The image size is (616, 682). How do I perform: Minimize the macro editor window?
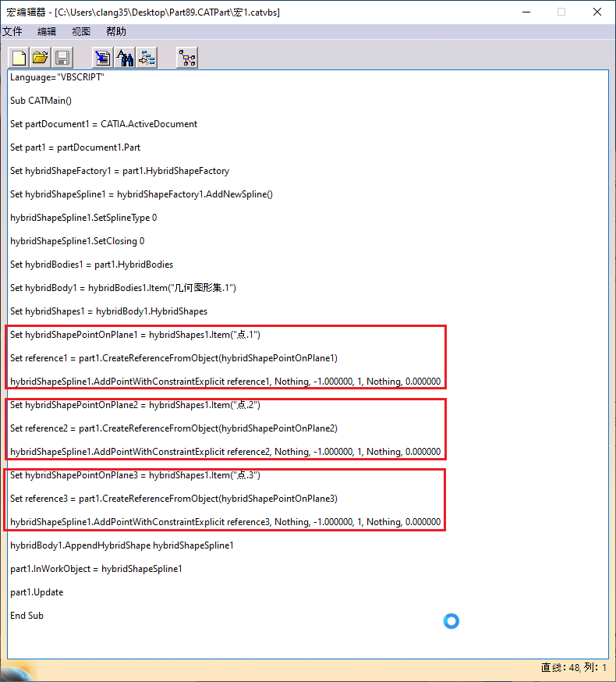click(x=526, y=12)
